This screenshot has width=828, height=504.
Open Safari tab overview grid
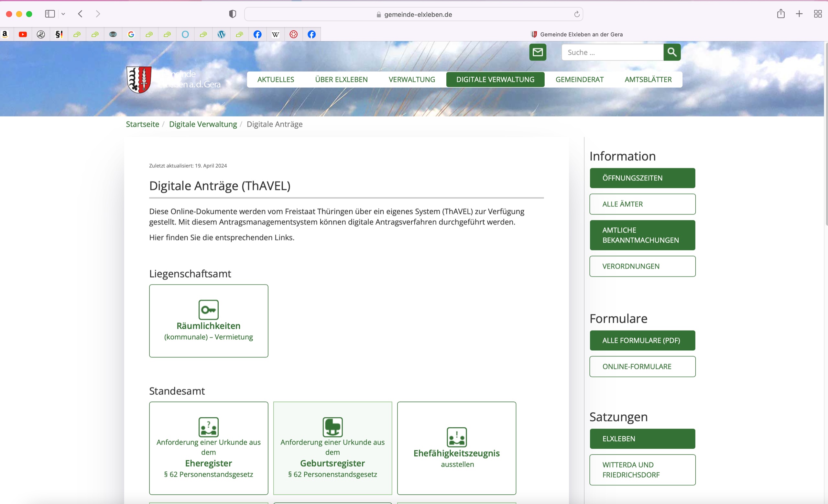(x=818, y=14)
